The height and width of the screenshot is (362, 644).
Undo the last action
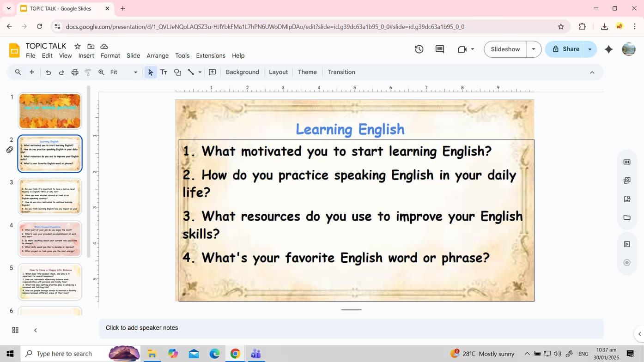(49, 72)
